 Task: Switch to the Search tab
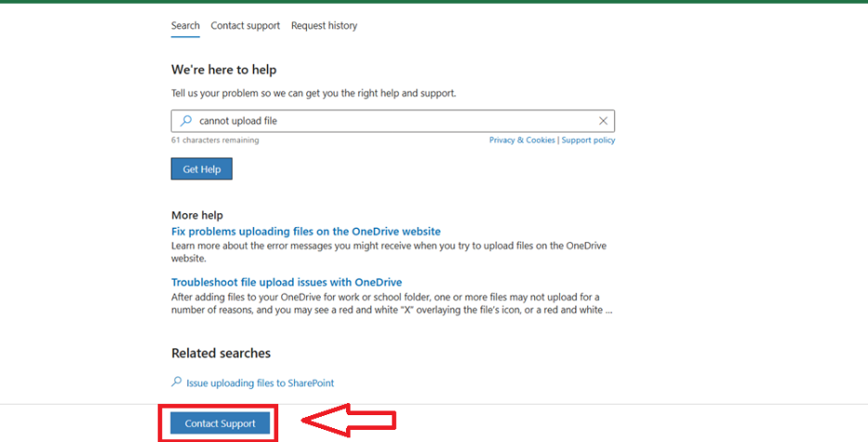185,25
